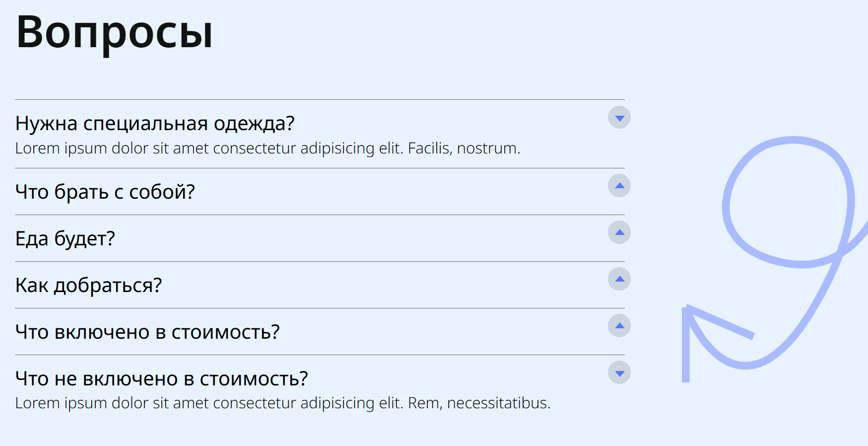Open the "Что включено в стоимость?" question title
This screenshot has height=446, width=868.
[147, 332]
